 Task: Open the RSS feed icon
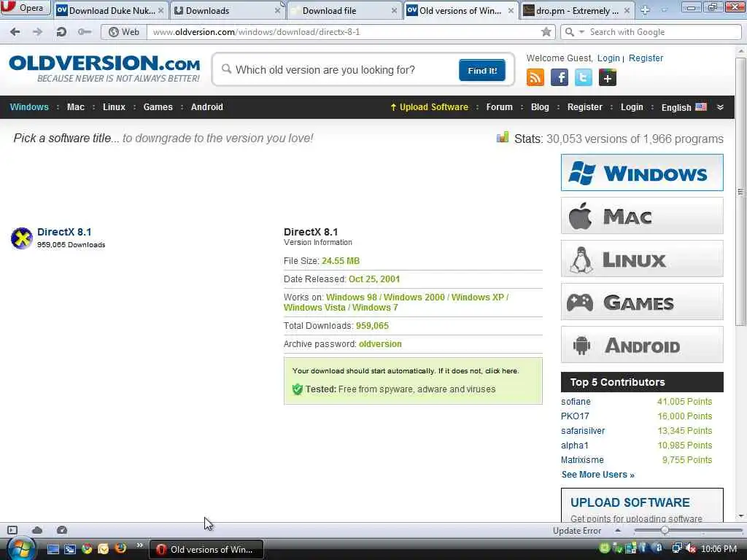pos(535,77)
